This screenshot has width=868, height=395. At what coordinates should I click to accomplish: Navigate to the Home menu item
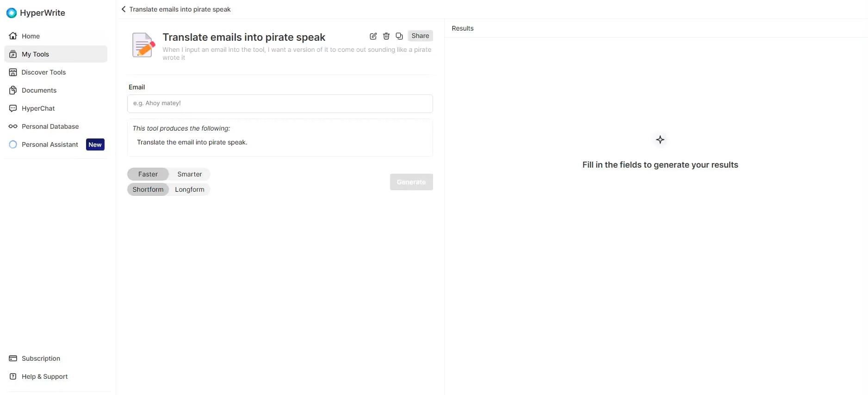click(x=30, y=36)
